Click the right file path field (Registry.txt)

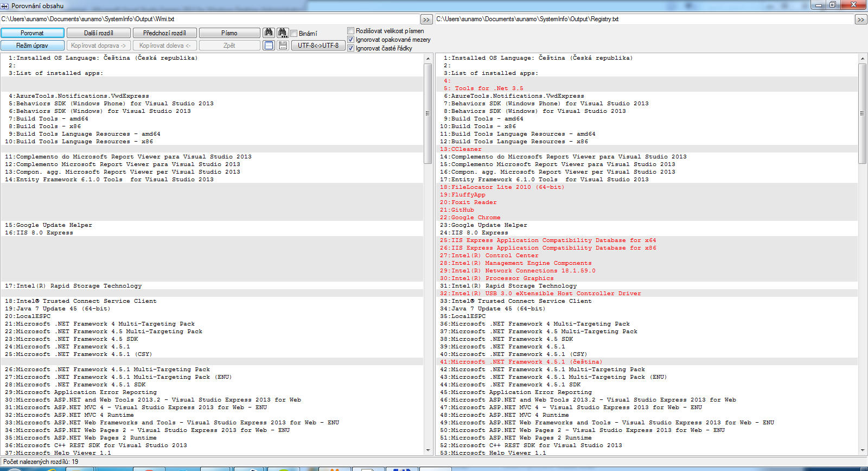click(x=644, y=19)
